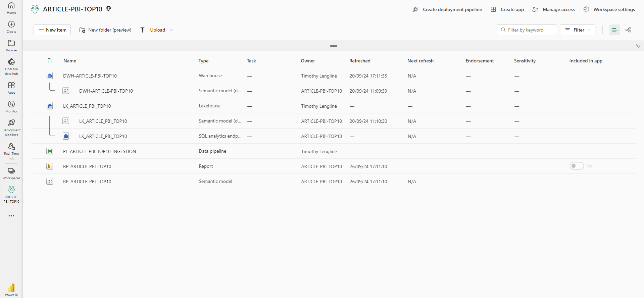
Task: Sort by Endorsement column header
Action: pyautogui.click(x=480, y=61)
